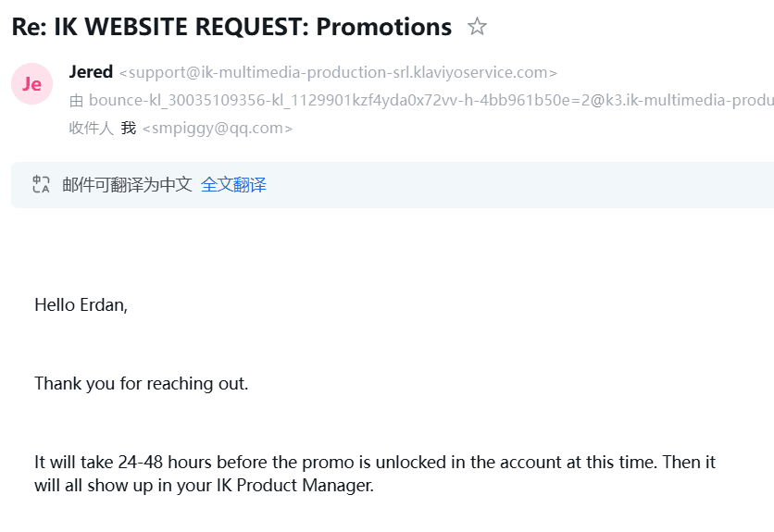Click sender name Jered
Viewport: 774px width, 532px height.
pos(91,72)
